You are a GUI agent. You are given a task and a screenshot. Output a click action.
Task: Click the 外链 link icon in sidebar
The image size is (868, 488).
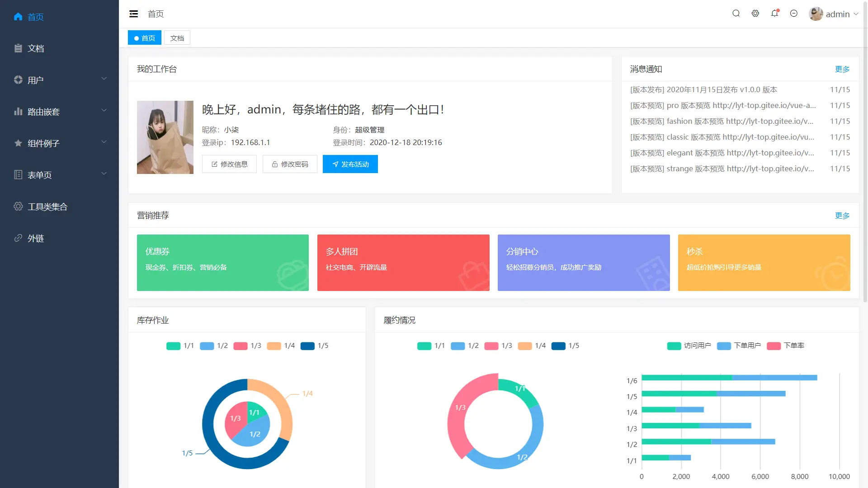18,238
